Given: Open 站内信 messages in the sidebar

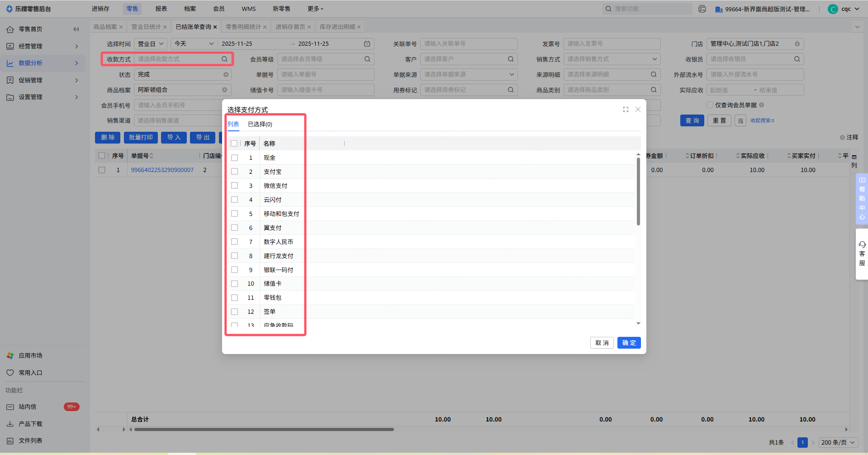Looking at the screenshot, I should 28,407.
